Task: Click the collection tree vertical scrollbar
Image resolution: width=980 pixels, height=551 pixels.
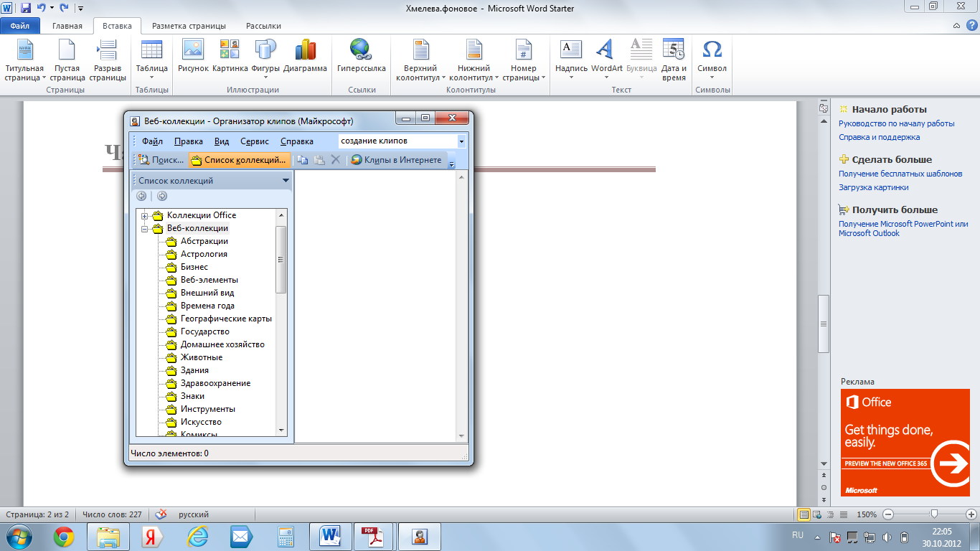Action: 281,323
